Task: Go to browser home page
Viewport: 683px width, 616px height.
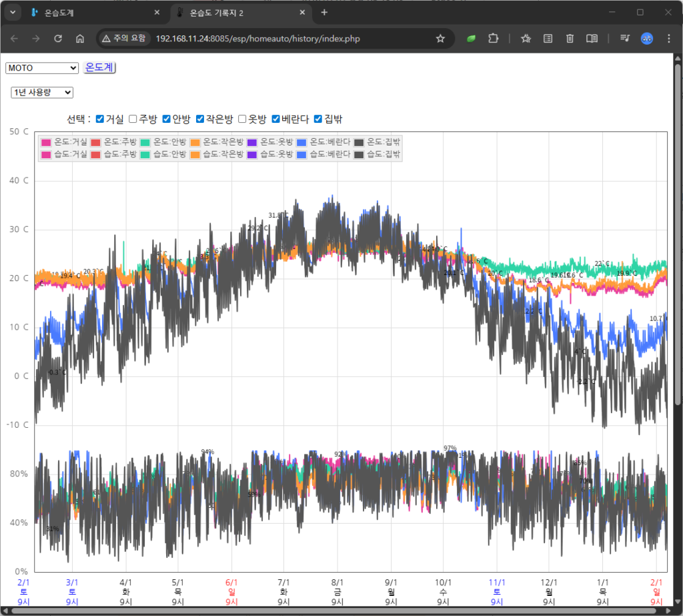Action: [x=80, y=39]
